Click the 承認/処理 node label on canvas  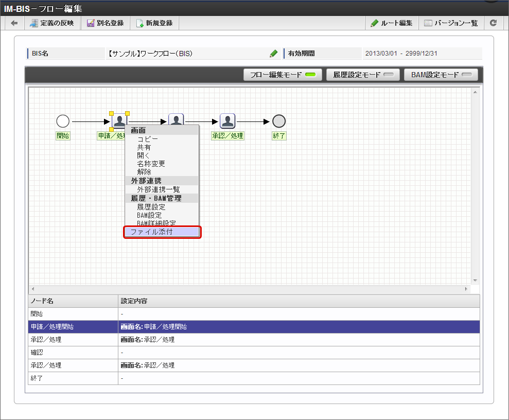click(x=227, y=136)
